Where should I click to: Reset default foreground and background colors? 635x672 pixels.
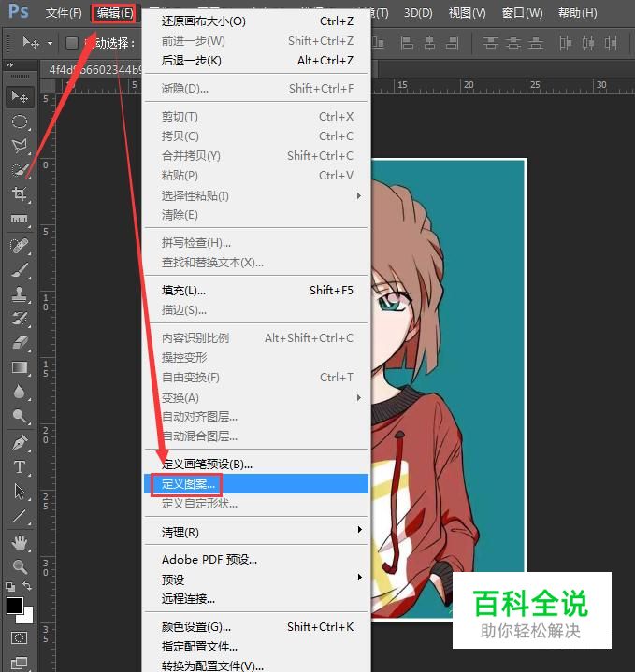coord(10,586)
